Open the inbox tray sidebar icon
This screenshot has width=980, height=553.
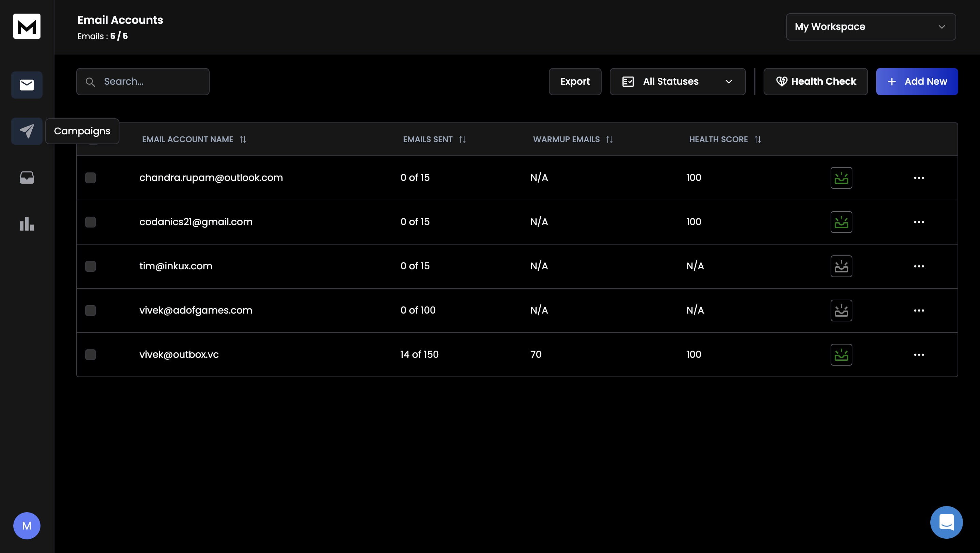(x=27, y=178)
